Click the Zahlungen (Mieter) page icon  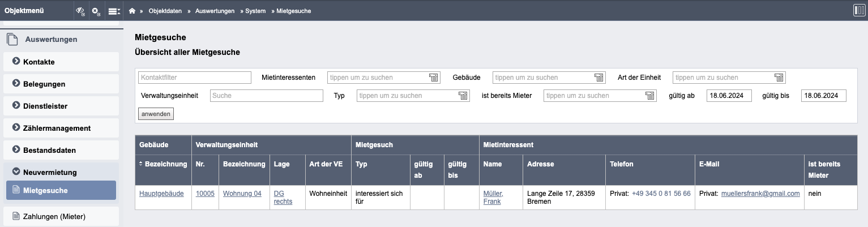click(15, 216)
